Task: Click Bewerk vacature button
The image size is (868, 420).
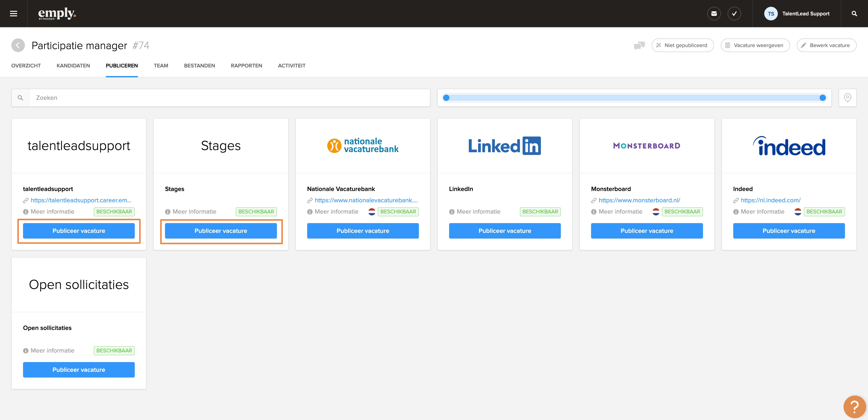Action: (826, 45)
